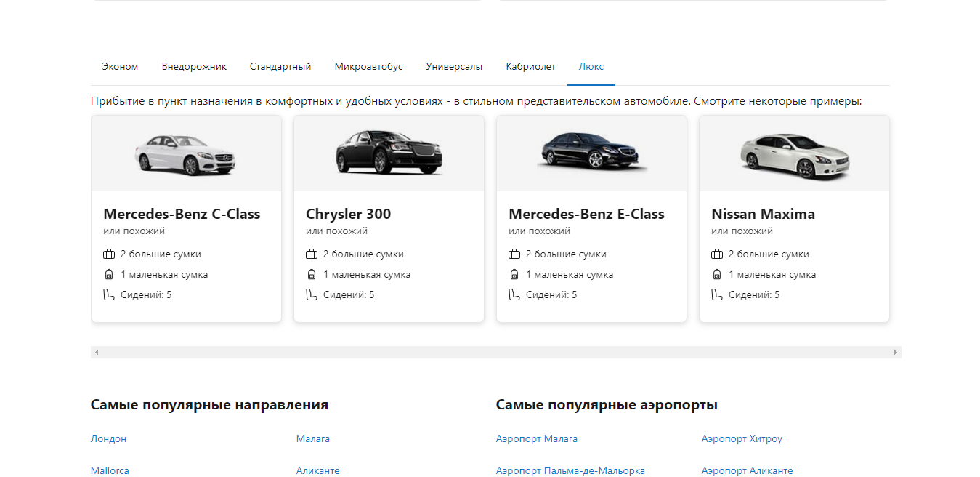
Task: Click large bags icon on Mercedes-Benz C-Class card
Action: point(109,254)
